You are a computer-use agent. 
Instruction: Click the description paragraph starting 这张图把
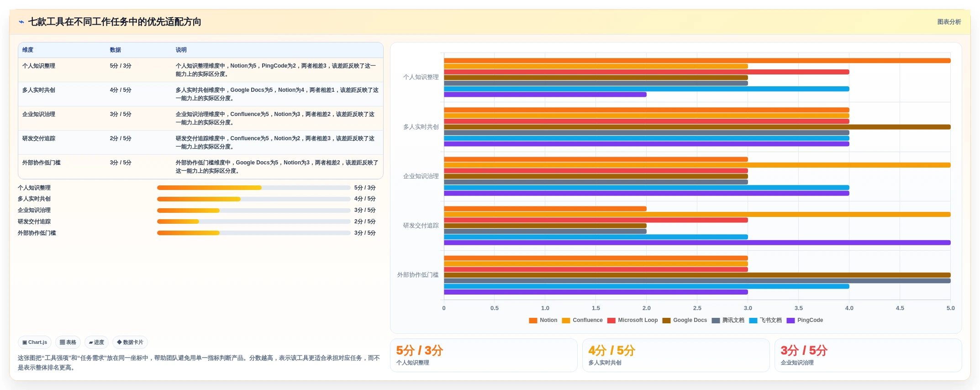[199, 363]
